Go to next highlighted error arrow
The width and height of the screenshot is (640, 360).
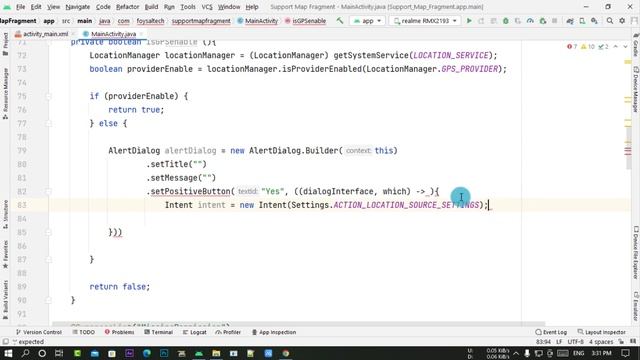(x=625, y=47)
